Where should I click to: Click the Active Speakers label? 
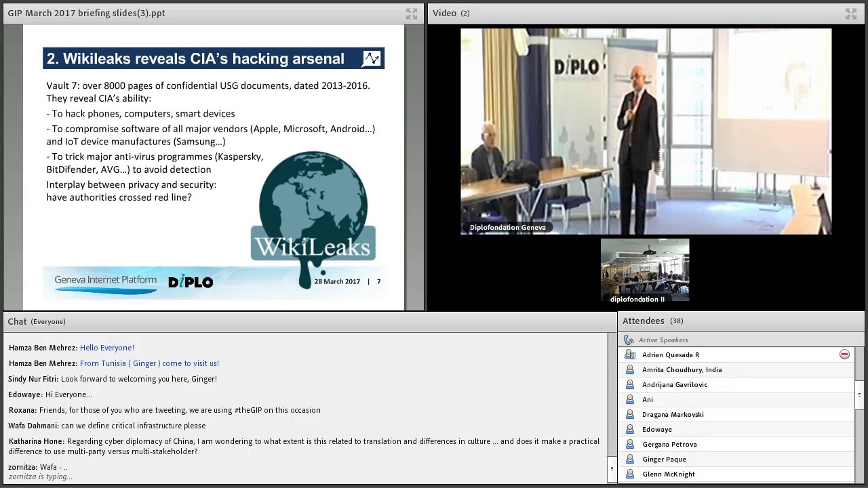click(663, 340)
